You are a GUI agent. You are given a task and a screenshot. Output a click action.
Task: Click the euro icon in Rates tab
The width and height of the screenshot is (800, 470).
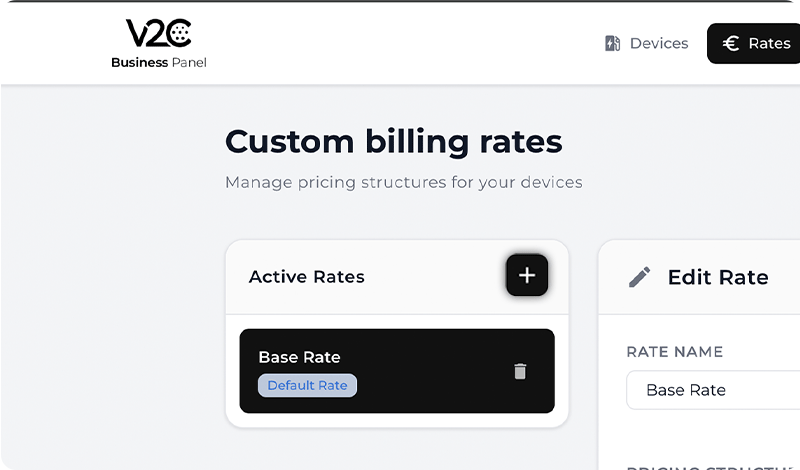coord(731,43)
